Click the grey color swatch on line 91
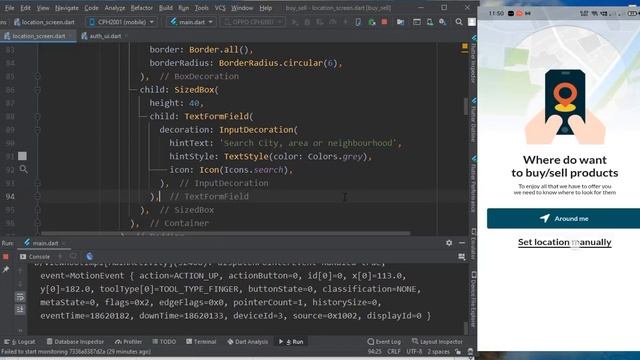 click(22, 156)
